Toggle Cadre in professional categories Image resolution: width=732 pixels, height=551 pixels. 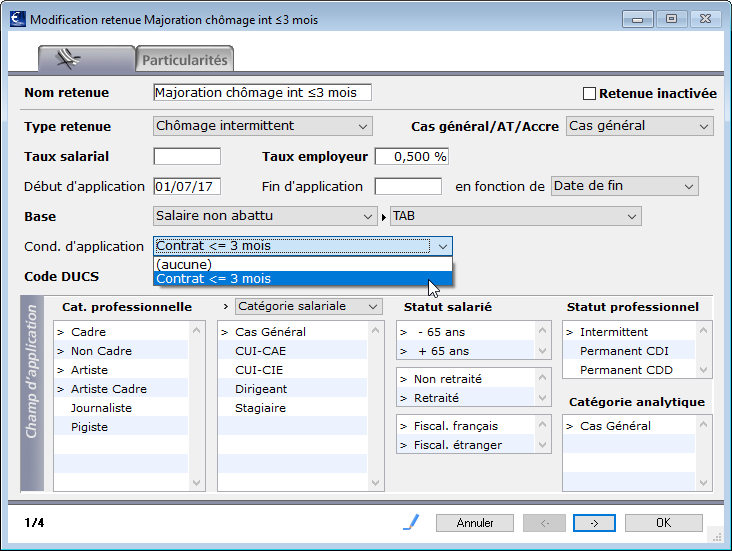pyautogui.click(x=121, y=332)
